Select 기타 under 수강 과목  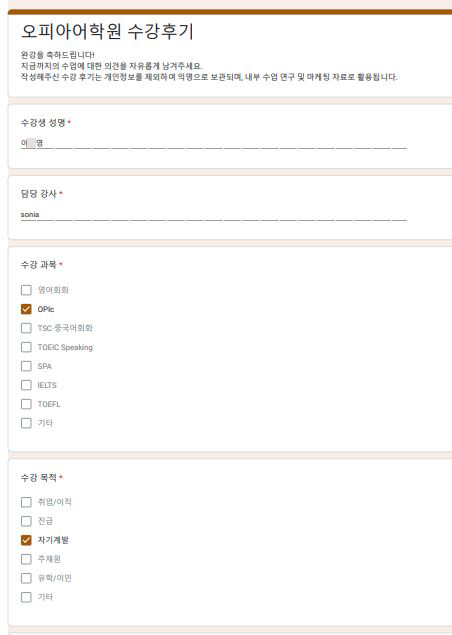point(26,423)
